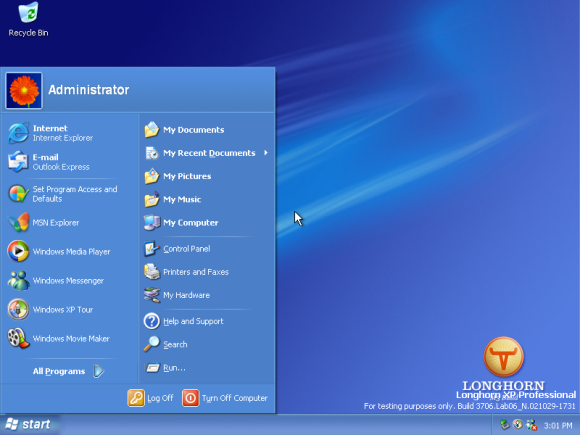The height and width of the screenshot is (435, 580).
Task: Select My Computer menu entry
Action: [x=207, y=222]
